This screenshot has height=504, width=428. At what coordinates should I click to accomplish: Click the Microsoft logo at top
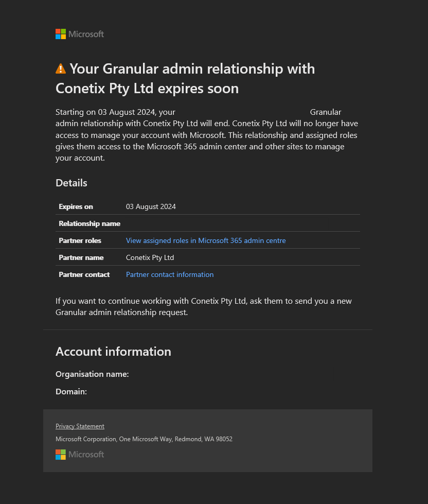pos(80,34)
